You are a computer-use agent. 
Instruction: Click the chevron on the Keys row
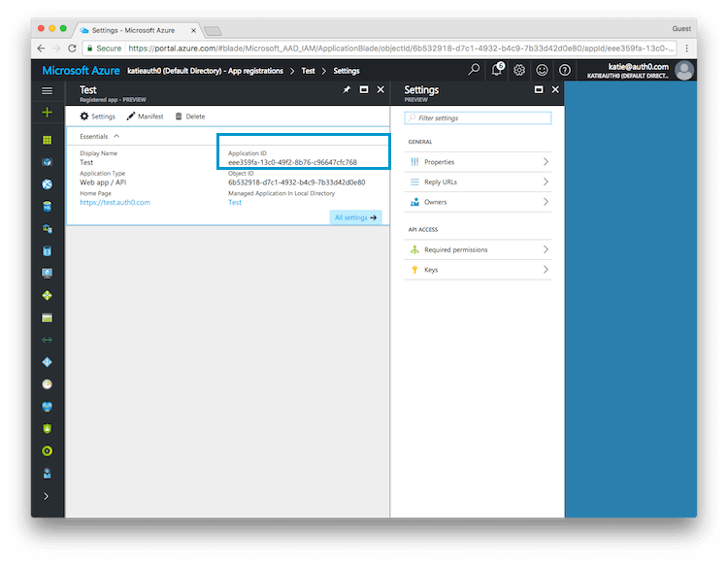tap(546, 270)
